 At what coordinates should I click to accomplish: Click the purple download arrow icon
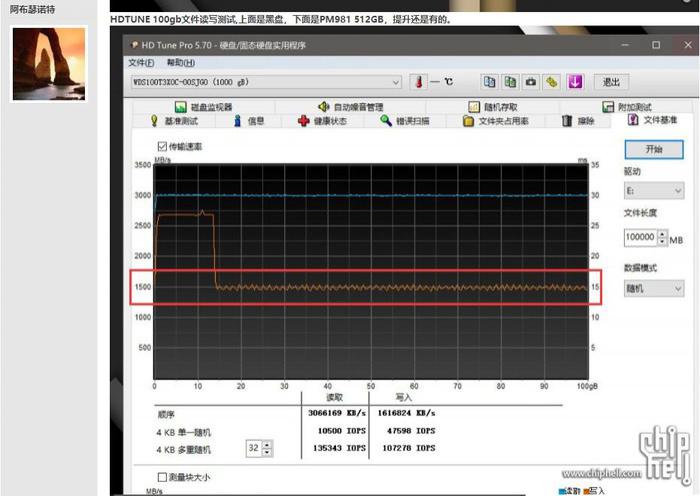click(x=575, y=82)
